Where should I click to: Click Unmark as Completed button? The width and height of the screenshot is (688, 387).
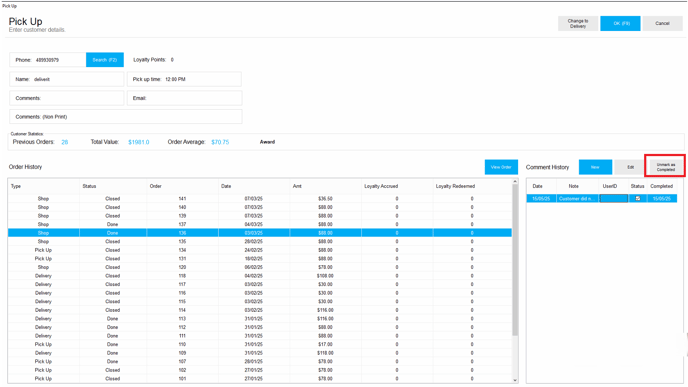pos(666,167)
